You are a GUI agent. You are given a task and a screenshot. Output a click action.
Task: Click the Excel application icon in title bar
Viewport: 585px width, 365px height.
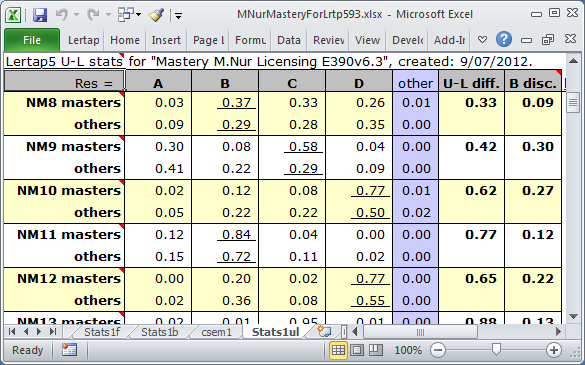[13, 15]
